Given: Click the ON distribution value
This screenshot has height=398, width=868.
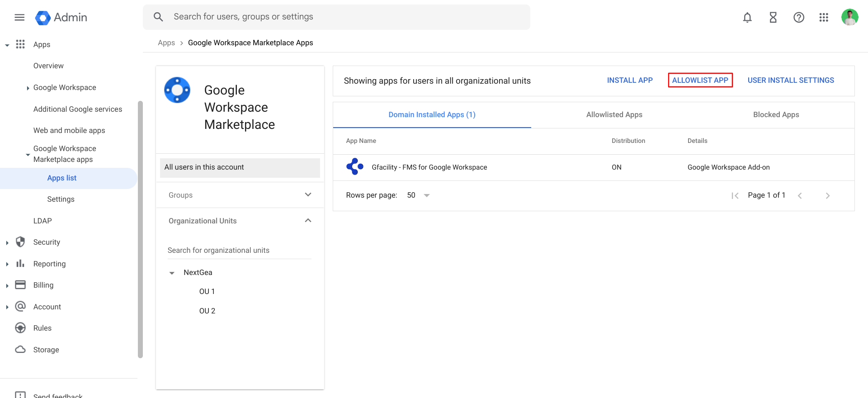Looking at the screenshot, I should (x=617, y=167).
